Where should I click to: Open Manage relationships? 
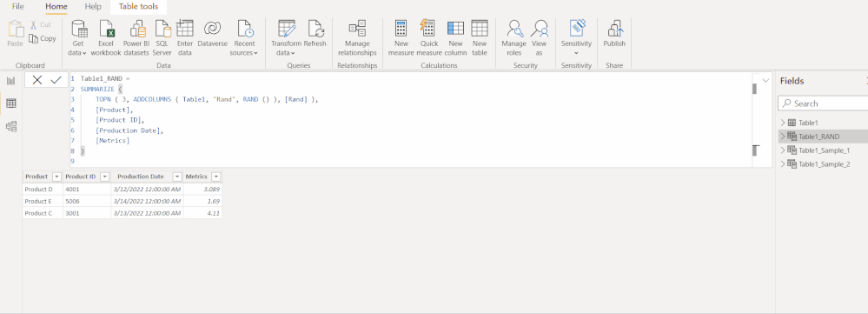pyautogui.click(x=357, y=37)
